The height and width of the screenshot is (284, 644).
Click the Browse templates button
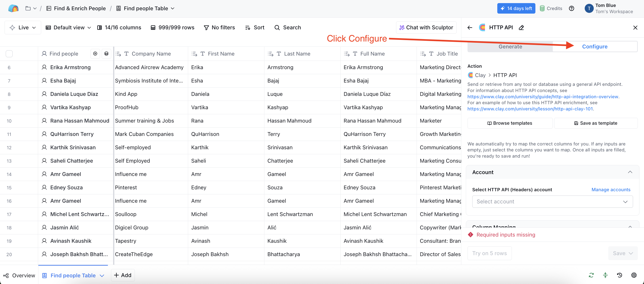[510, 123]
